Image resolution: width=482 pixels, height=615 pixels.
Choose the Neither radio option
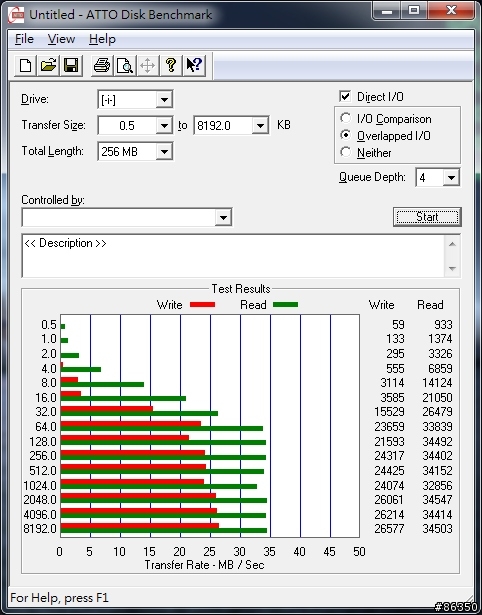(x=346, y=152)
